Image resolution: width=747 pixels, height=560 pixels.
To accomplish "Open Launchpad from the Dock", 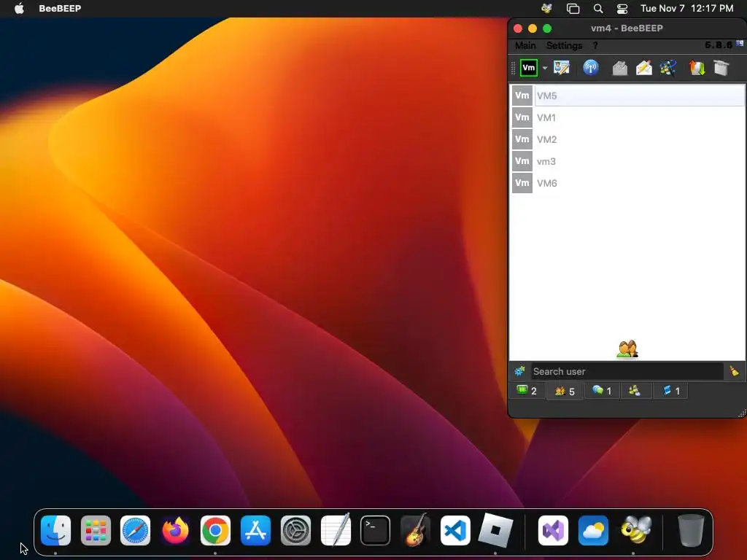I will [96, 530].
